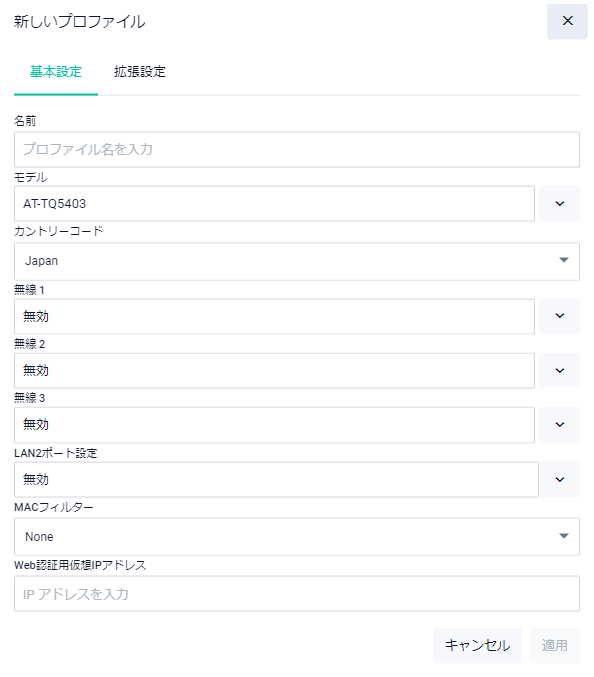Image resolution: width=594 pixels, height=677 pixels.
Task: Click the IP アドレスを入力 field
Action: click(297, 594)
